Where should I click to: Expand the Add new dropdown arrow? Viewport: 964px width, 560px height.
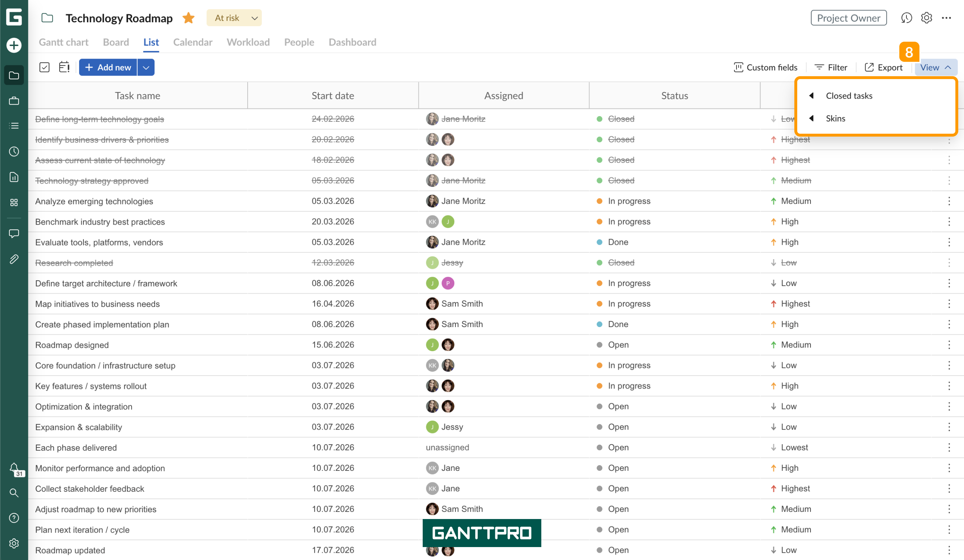pyautogui.click(x=146, y=67)
